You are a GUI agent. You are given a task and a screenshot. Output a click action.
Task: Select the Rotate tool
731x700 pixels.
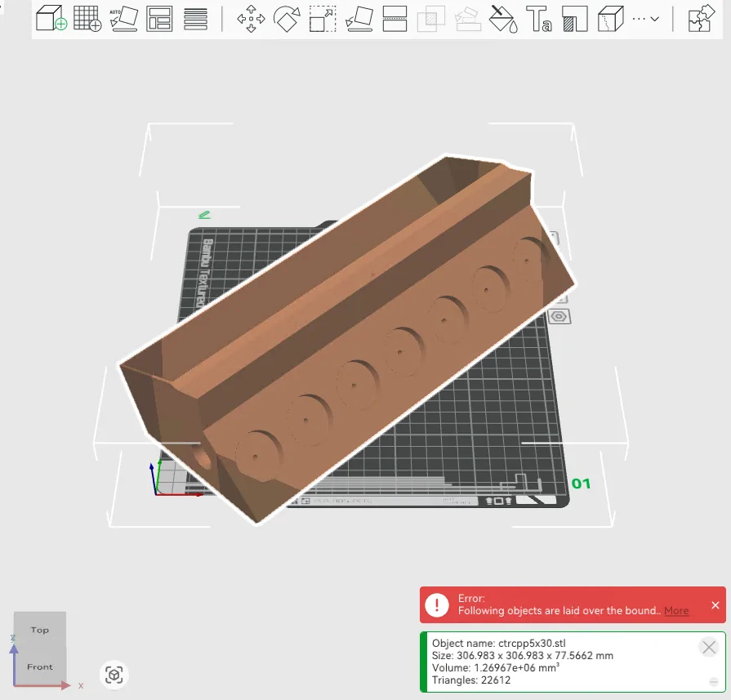(x=287, y=19)
